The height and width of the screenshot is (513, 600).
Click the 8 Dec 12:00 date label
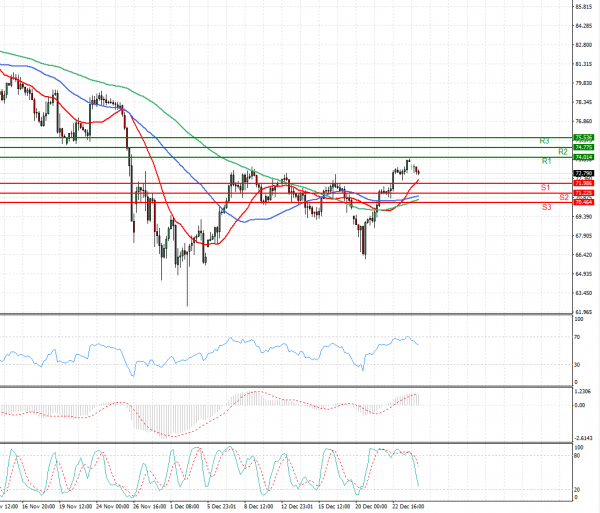click(259, 507)
